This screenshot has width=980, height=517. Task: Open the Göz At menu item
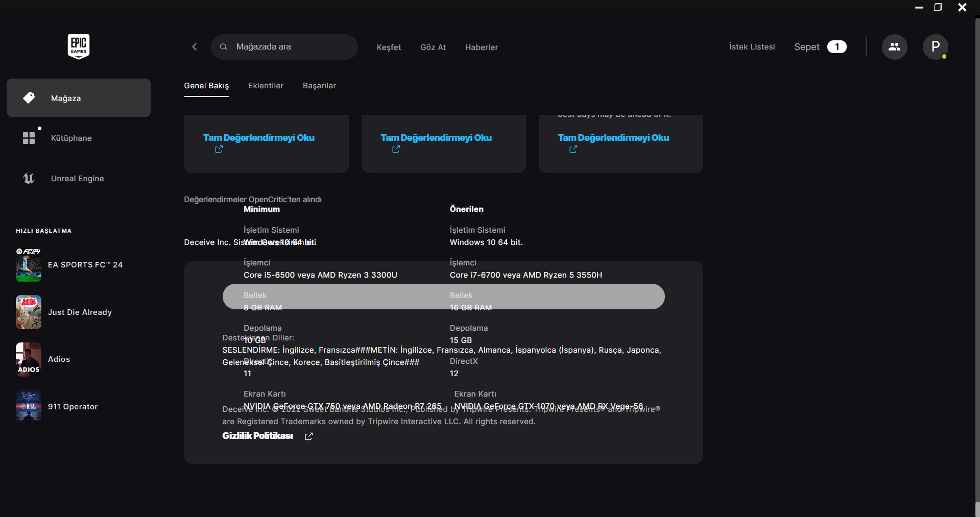point(433,47)
